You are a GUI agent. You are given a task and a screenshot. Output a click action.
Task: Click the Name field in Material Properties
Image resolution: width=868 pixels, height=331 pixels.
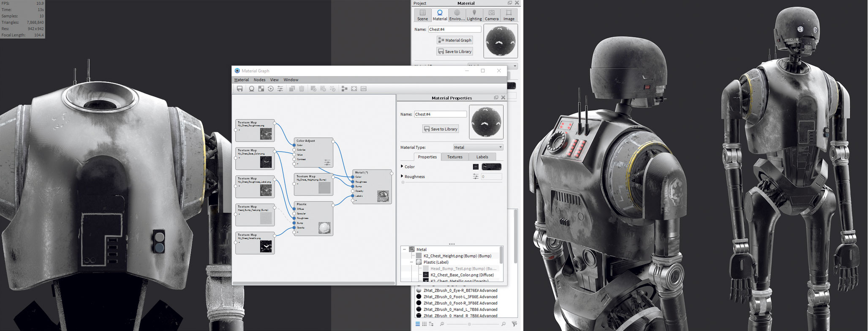point(440,114)
